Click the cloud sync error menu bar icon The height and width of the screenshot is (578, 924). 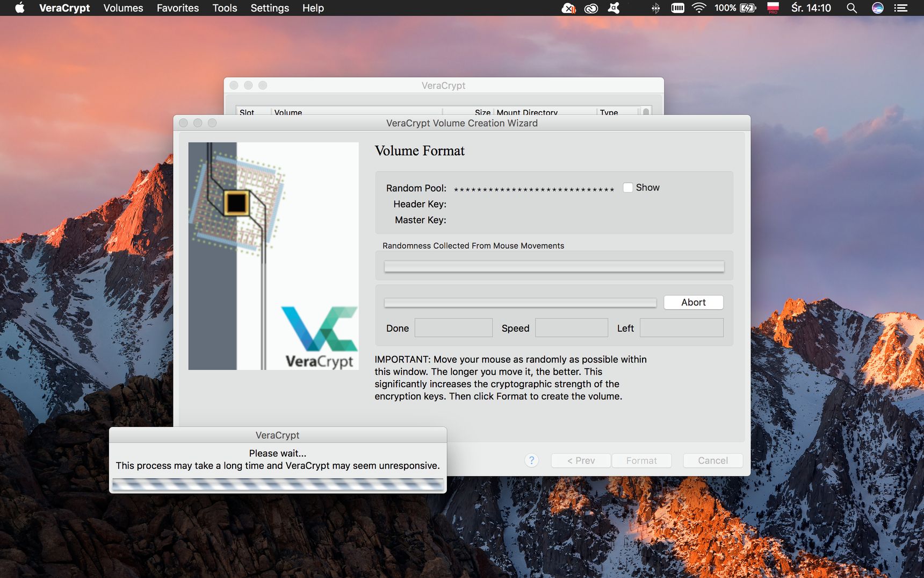click(568, 8)
